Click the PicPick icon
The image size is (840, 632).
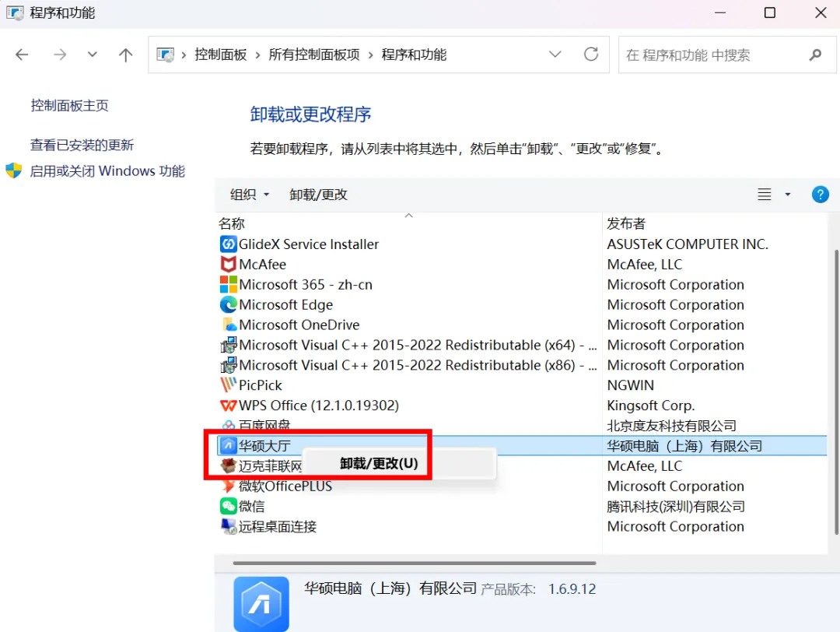pyautogui.click(x=228, y=385)
